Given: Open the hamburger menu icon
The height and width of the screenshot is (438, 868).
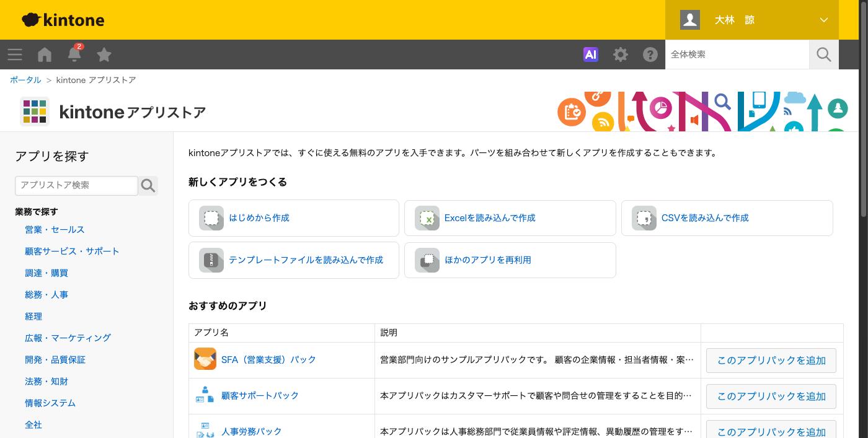Looking at the screenshot, I should coord(15,55).
